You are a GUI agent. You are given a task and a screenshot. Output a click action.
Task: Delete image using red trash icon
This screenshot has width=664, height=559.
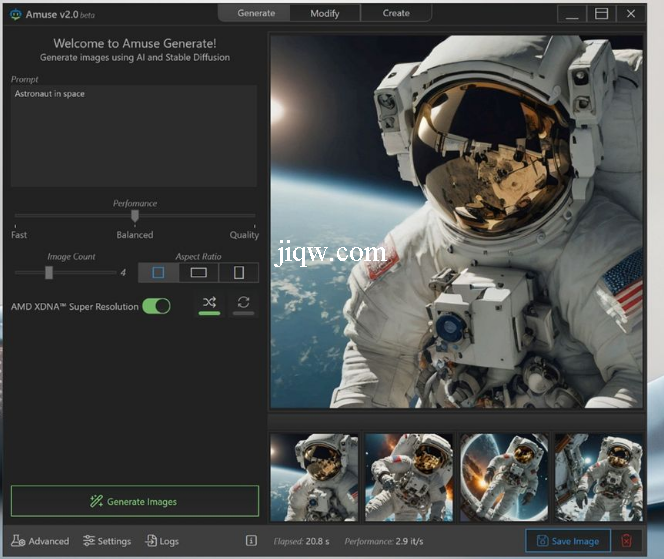(x=627, y=541)
